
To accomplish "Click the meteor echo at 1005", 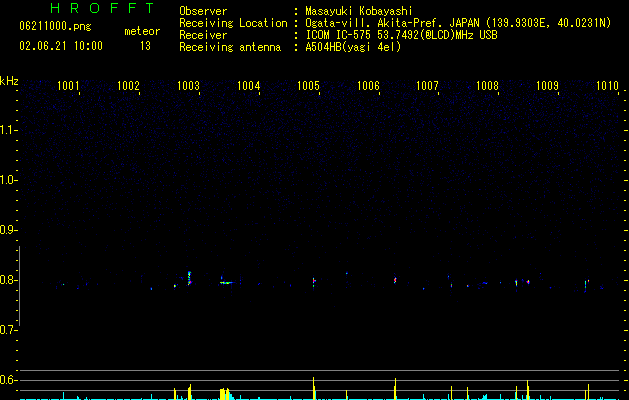I will point(314,281).
